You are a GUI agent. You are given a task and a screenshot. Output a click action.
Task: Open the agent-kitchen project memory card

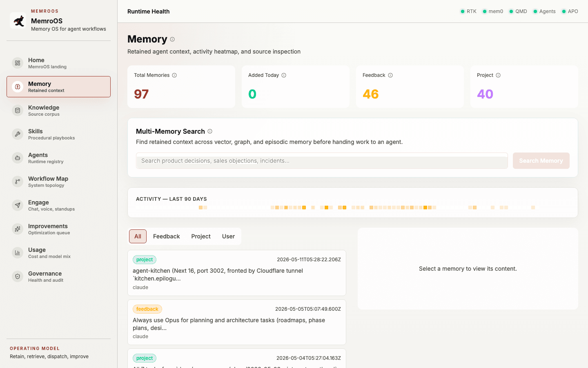tap(237, 273)
